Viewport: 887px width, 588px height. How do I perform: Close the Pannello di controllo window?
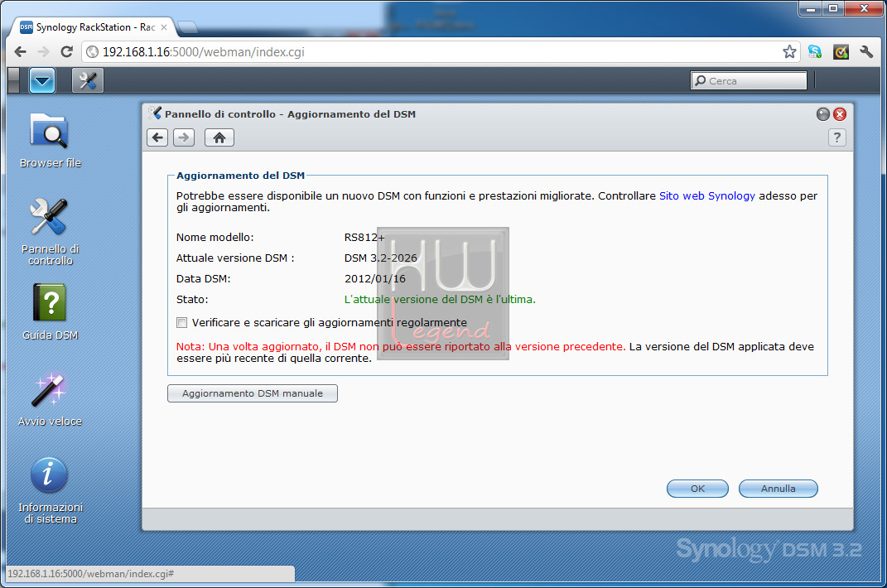pos(840,114)
